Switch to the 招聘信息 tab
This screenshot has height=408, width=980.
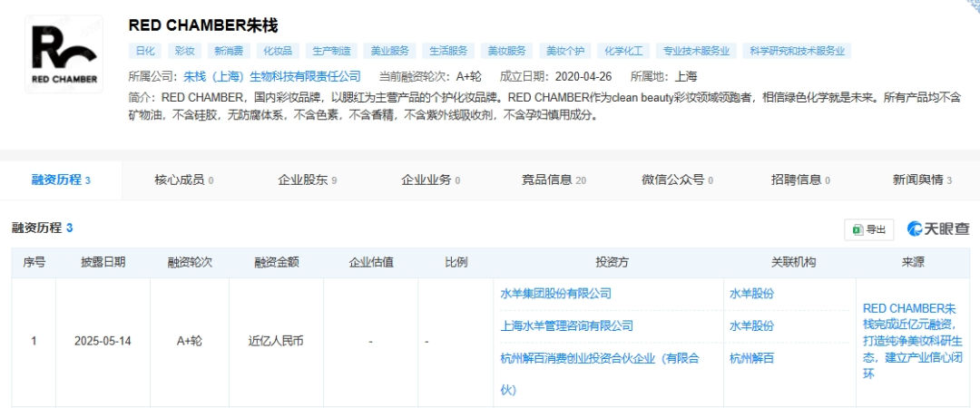[x=800, y=180]
